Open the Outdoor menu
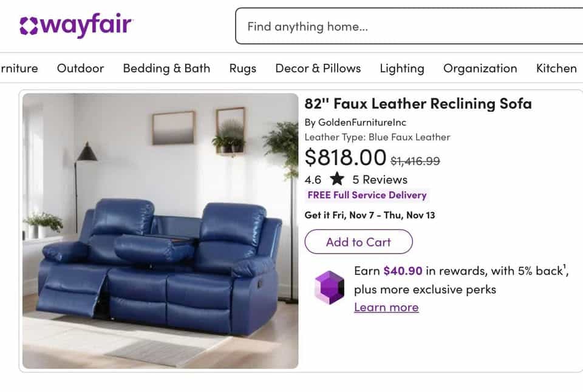 pyautogui.click(x=80, y=69)
